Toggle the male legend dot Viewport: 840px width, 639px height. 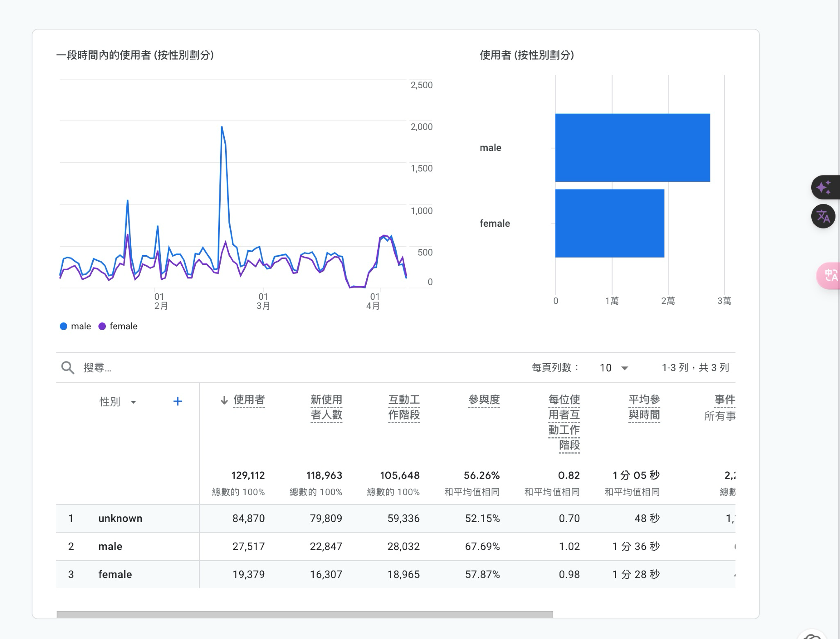click(64, 326)
